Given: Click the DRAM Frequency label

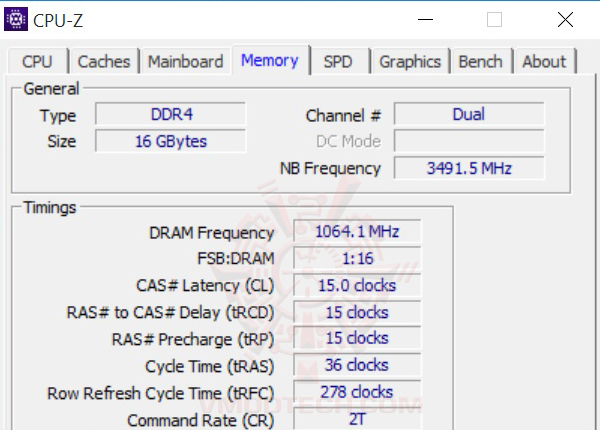Looking at the screenshot, I should (212, 233).
